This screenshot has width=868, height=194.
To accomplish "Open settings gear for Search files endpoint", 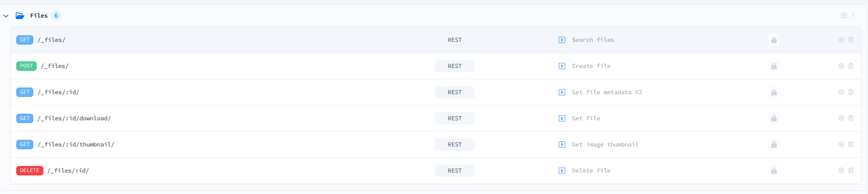I will click(x=841, y=40).
